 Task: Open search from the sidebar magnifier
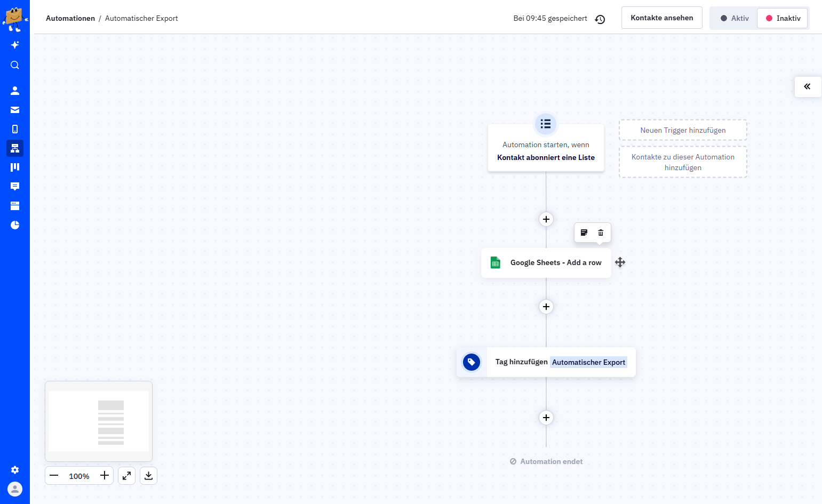(x=15, y=65)
